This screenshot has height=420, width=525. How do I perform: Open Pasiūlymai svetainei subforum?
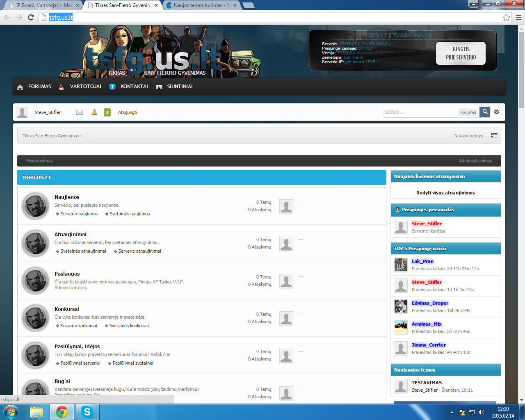click(x=133, y=363)
